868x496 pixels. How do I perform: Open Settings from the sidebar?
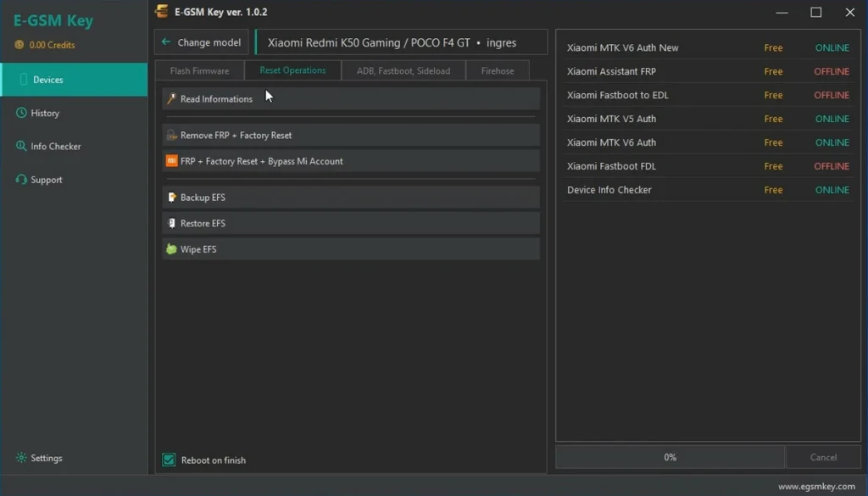coord(74,458)
